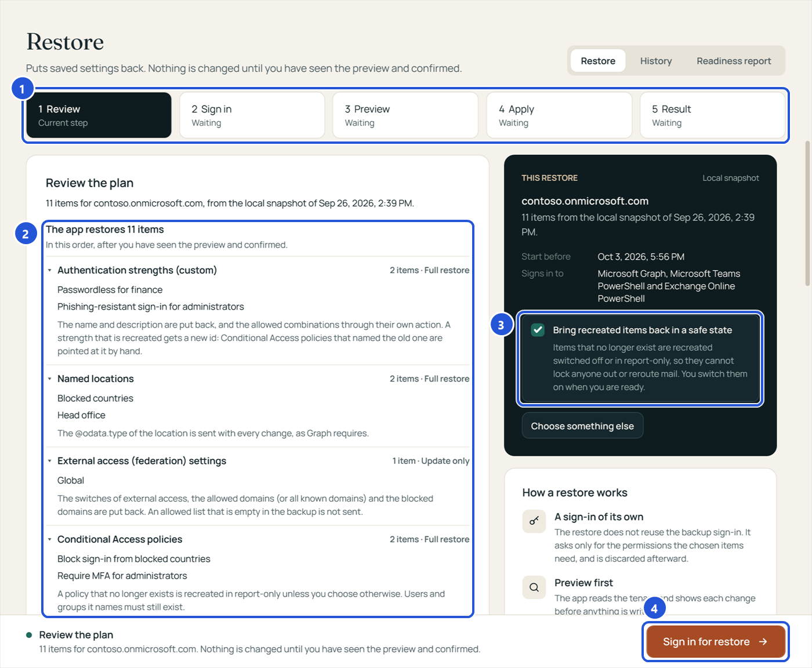Select step 4 Apply
This screenshot has height=668, width=812.
(559, 115)
